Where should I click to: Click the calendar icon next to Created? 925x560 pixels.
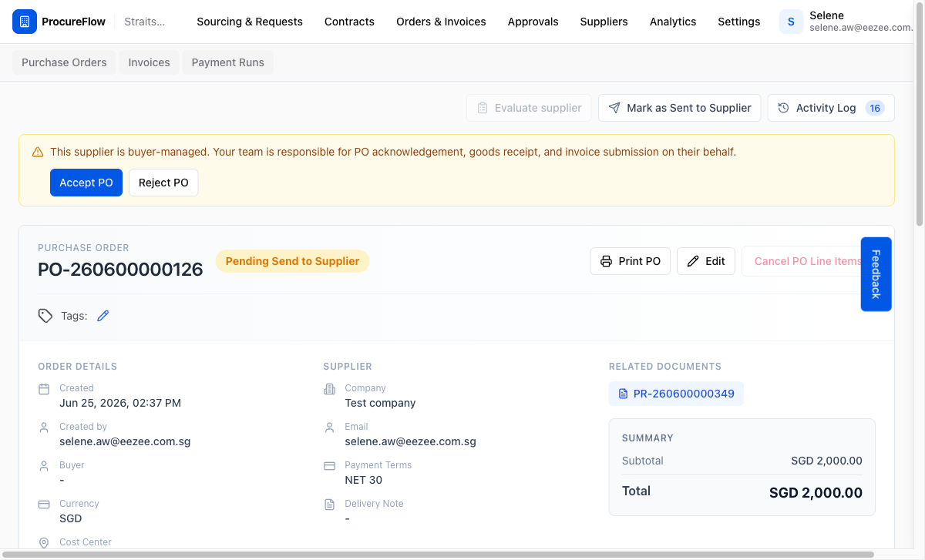click(44, 389)
